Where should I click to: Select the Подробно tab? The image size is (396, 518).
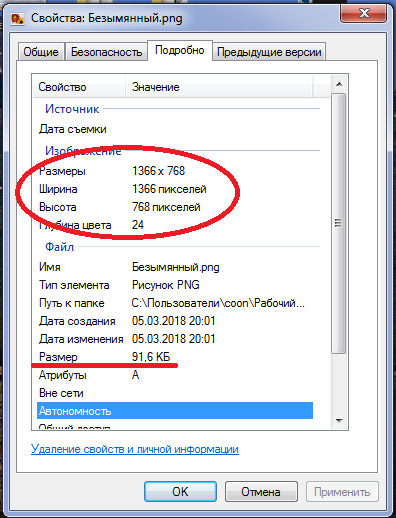(180, 50)
